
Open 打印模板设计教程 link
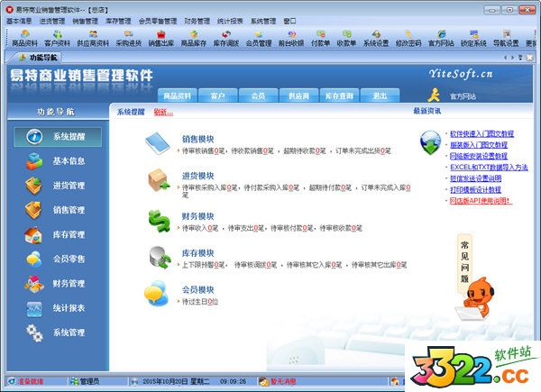475,189
